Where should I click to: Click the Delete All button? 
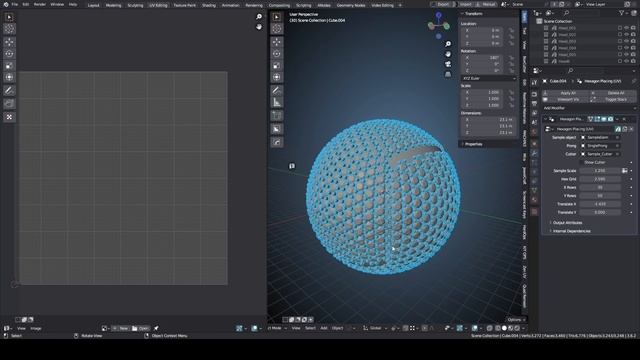click(612, 93)
